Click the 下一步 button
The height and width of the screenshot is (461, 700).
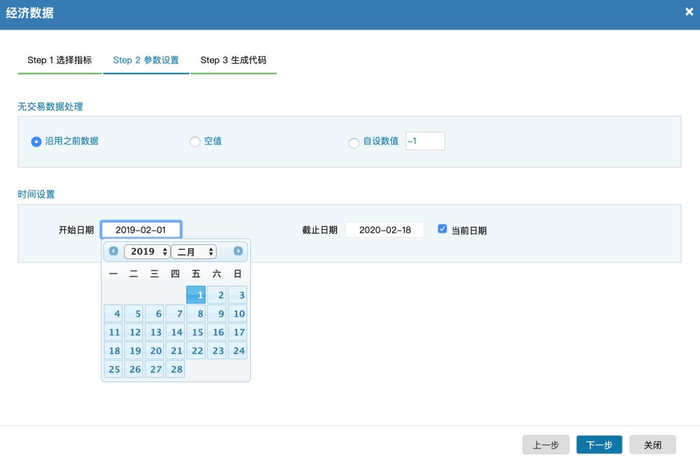click(x=599, y=444)
